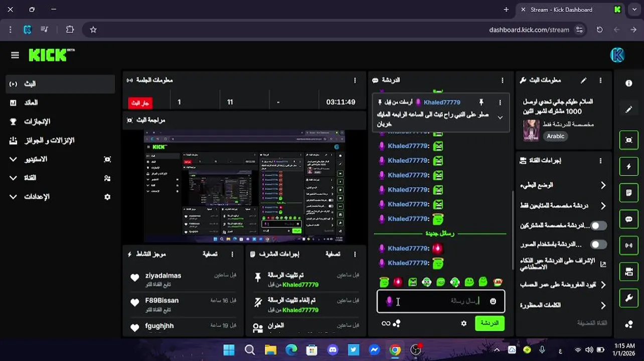Expand the القناة section in sidebar
Screen dimensions: 644x361
(x=60, y=178)
